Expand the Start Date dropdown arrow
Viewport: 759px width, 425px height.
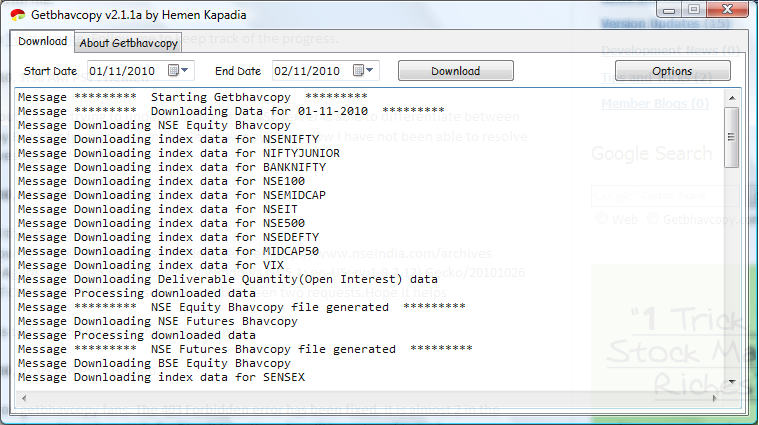(185, 71)
